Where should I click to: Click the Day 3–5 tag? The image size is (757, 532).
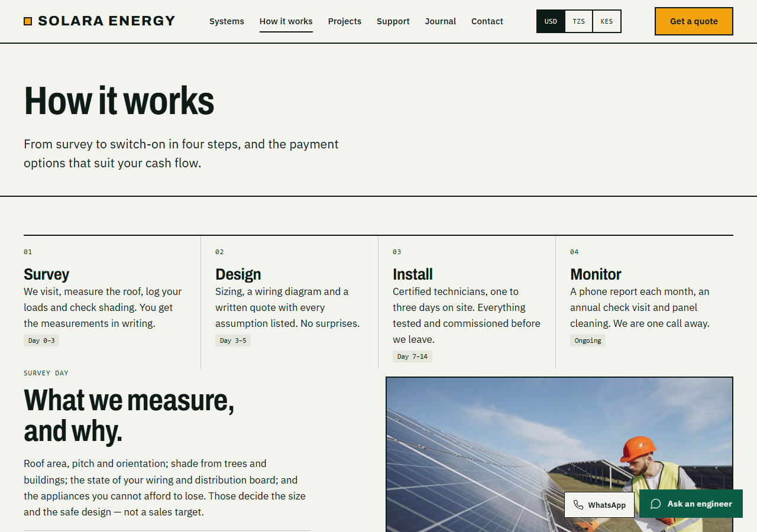point(233,340)
